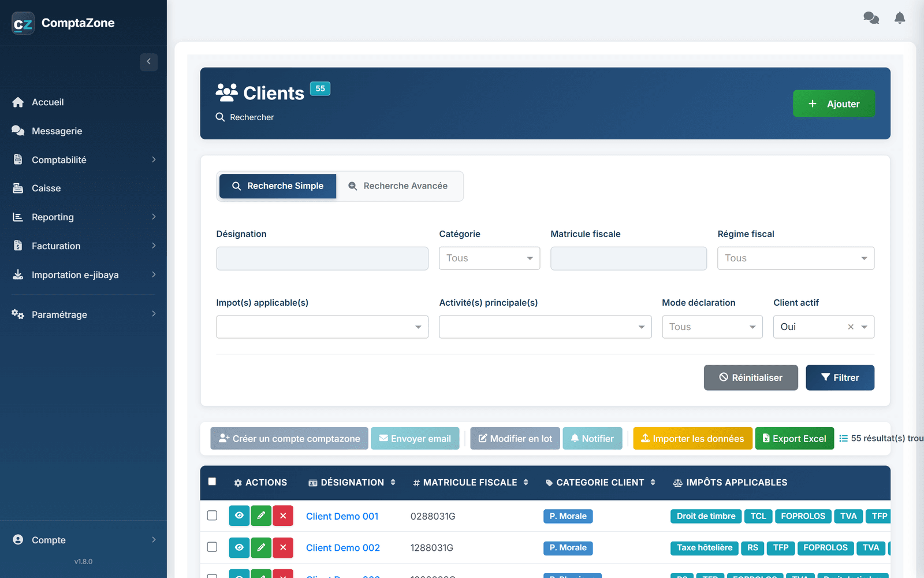Focus the Désignation input field

[322, 258]
